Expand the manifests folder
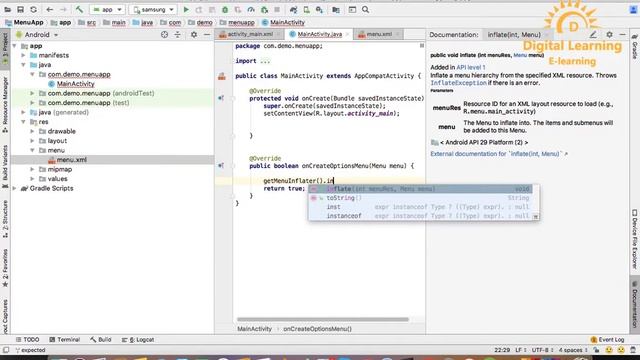The height and width of the screenshot is (360, 640). [24, 55]
